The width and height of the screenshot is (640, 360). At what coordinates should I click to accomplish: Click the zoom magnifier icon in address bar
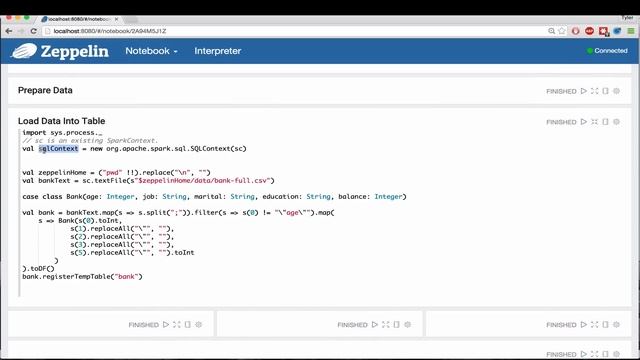coord(551,31)
